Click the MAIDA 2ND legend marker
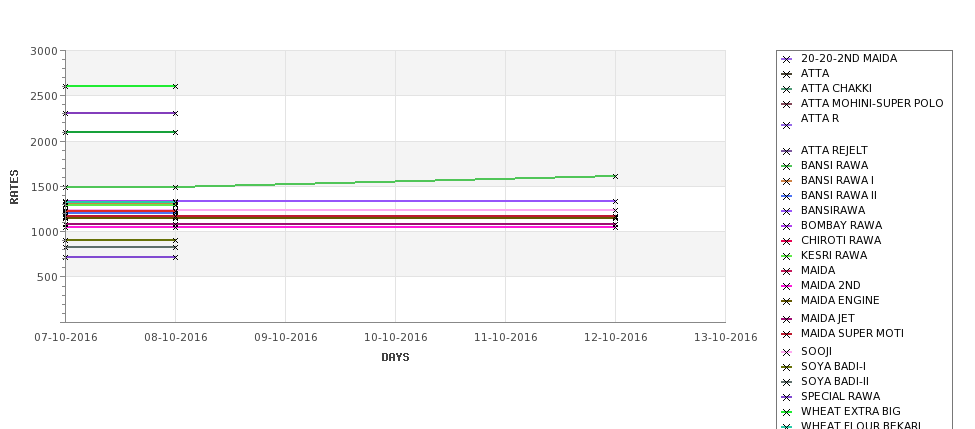 [x=787, y=286]
